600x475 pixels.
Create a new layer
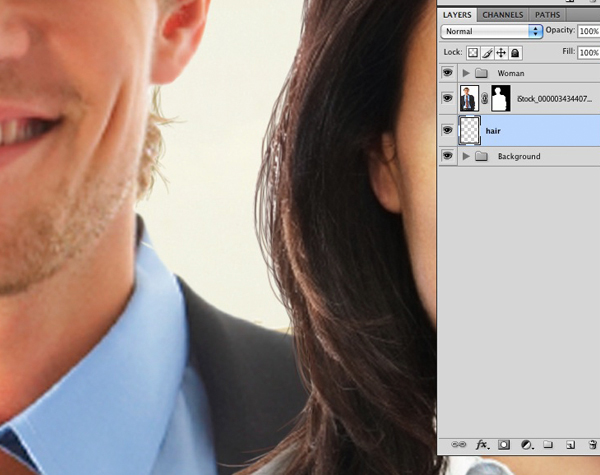570,444
